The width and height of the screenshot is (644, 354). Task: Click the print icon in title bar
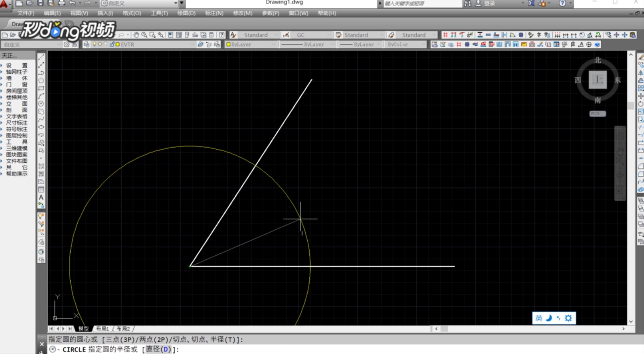(x=61, y=3)
